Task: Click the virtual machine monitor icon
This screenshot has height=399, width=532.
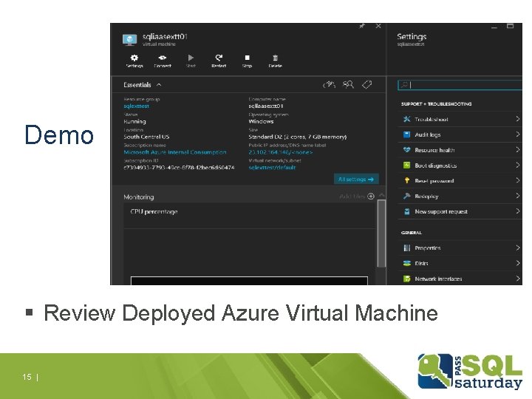Action: pos(129,40)
